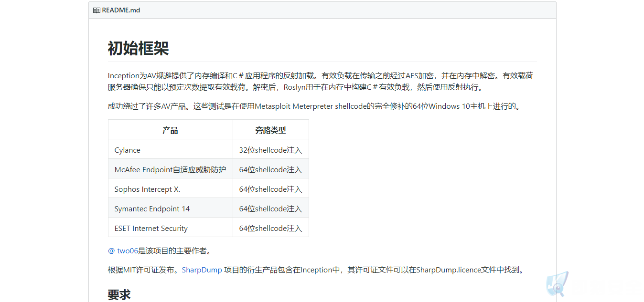Click the ESET Internet Security cell

pos(171,228)
